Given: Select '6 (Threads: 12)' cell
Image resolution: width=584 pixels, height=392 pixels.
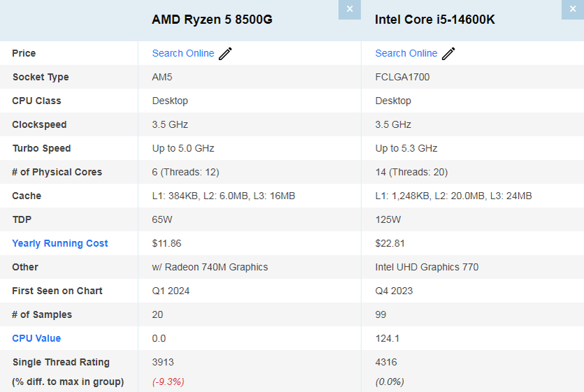Looking at the screenshot, I should tap(186, 172).
